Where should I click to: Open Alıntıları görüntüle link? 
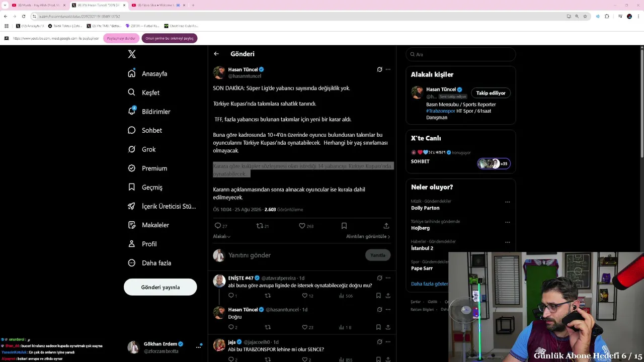click(x=368, y=236)
